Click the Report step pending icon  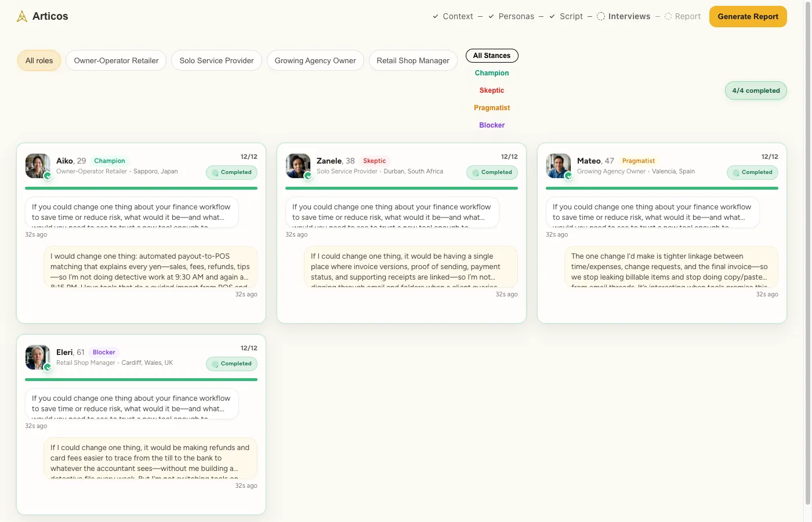(x=668, y=16)
